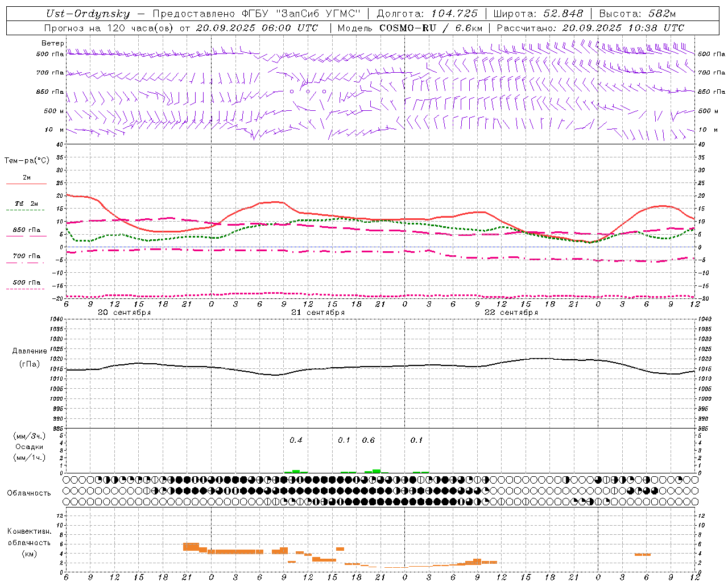Click the Осадки precipitation panel label
Screen dimensions: 728x582
click(29, 447)
